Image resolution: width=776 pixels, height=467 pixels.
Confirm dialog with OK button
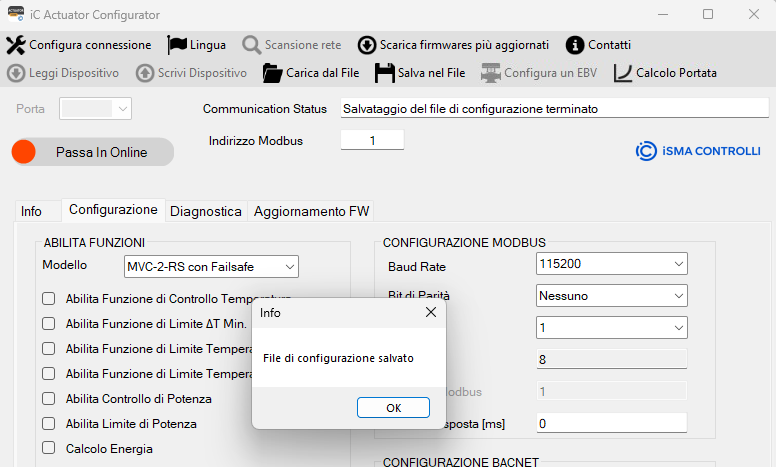tap(393, 408)
